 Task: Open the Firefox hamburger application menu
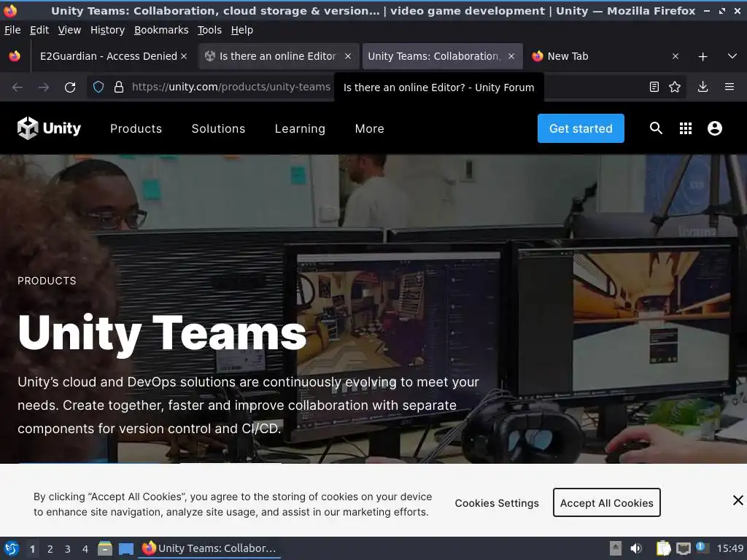tap(729, 87)
